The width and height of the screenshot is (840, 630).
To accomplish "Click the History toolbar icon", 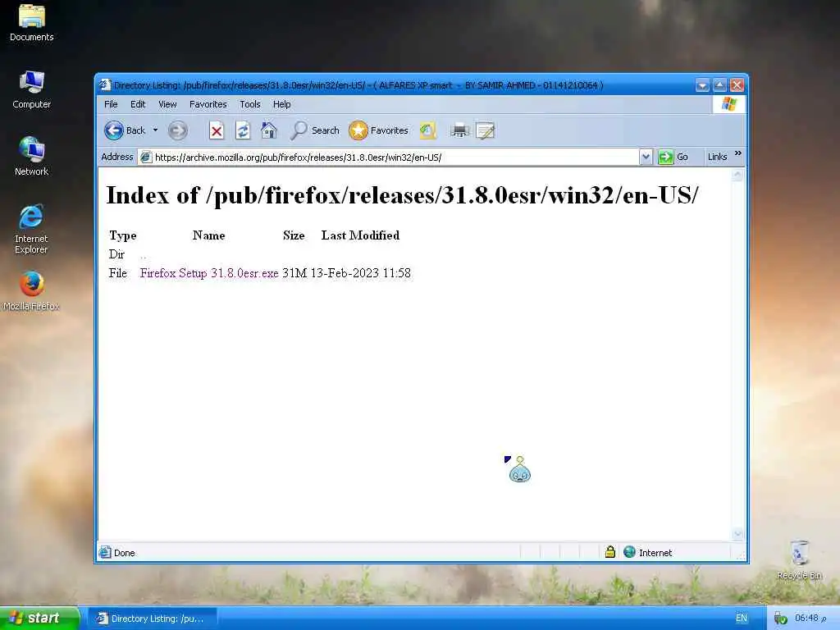I will click(428, 130).
